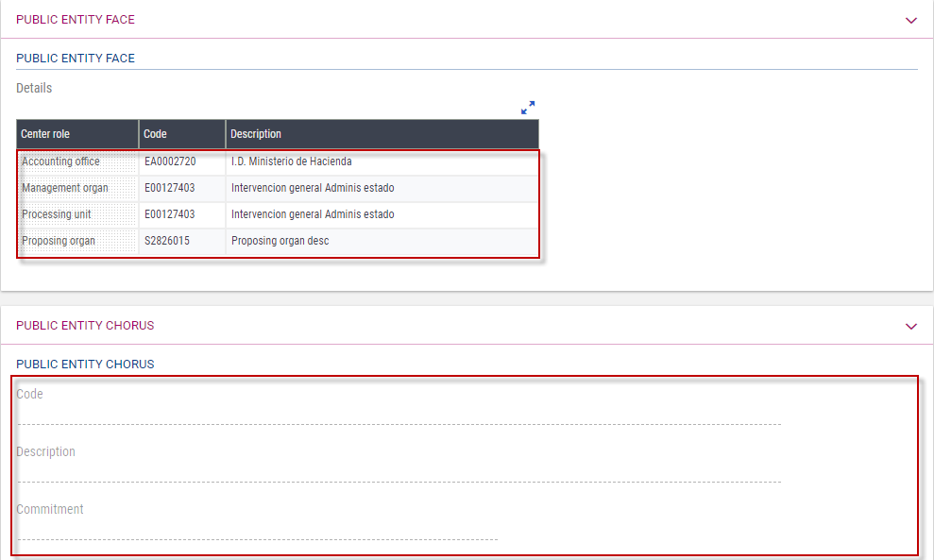
Task: Select the Proposing organ desc cell
Action: pos(280,241)
